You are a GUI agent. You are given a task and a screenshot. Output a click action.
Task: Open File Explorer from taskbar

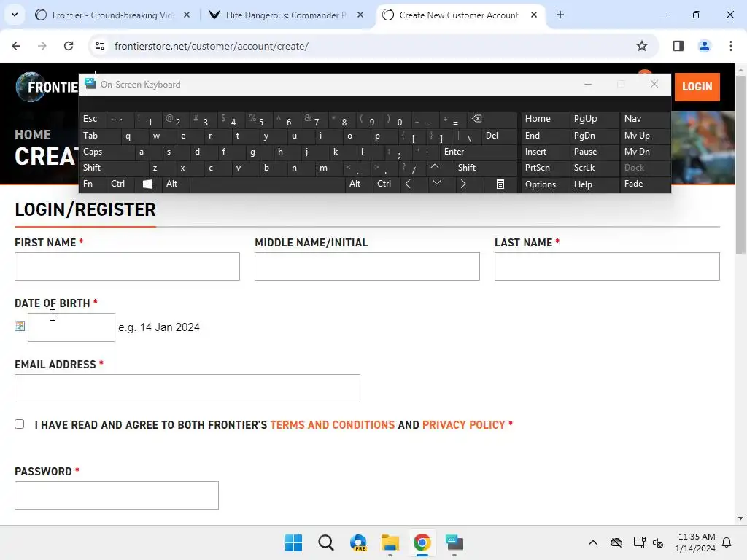(x=390, y=542)
